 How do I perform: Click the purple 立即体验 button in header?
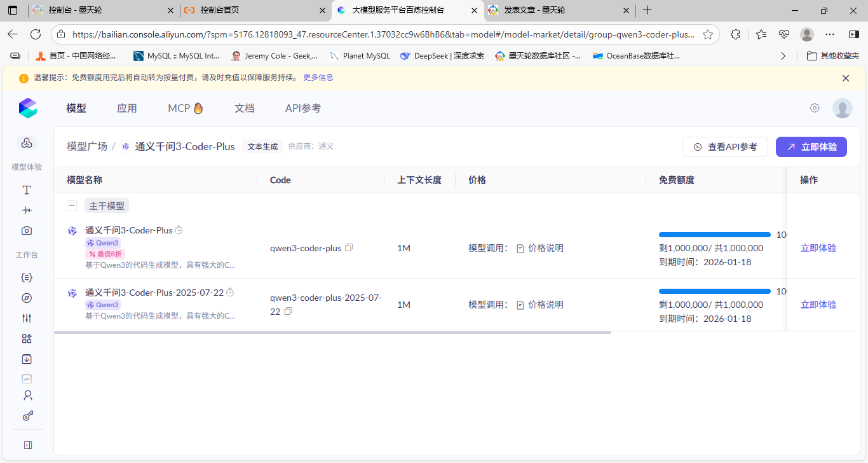coord(811,147)
